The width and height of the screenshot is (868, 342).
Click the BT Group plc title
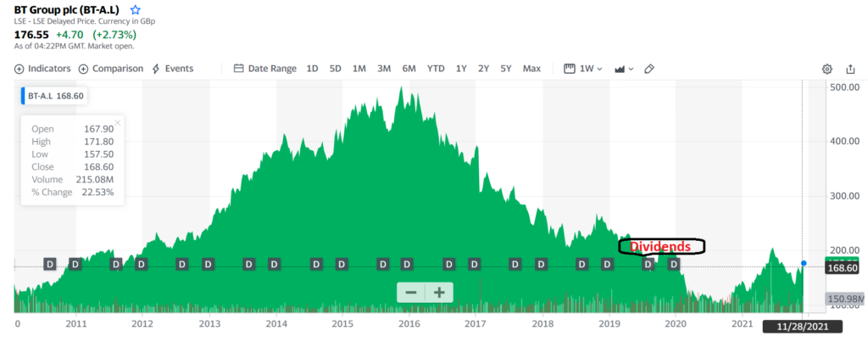[x=66, y=10]
